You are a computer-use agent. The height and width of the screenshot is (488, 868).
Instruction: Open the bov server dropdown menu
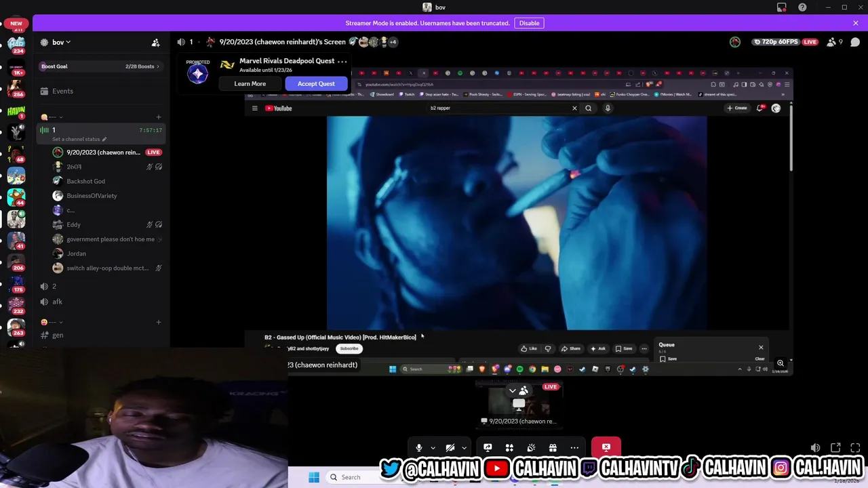tap(61, 42)
